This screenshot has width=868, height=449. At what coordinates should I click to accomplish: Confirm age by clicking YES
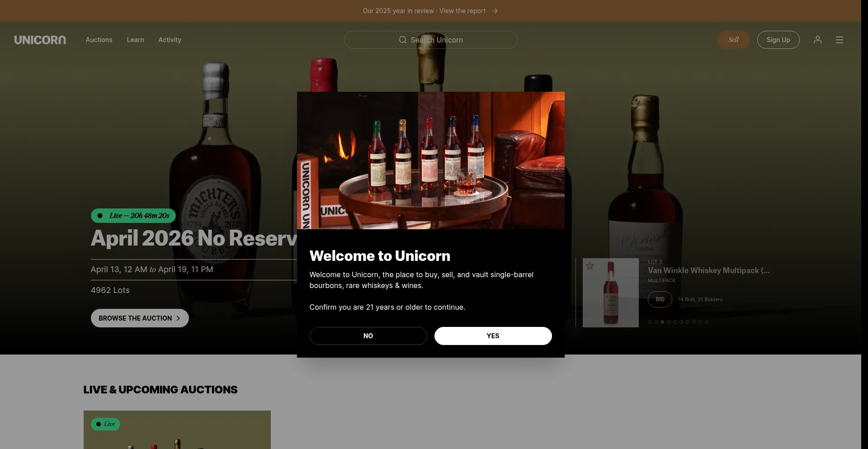[x=493, y=336]
